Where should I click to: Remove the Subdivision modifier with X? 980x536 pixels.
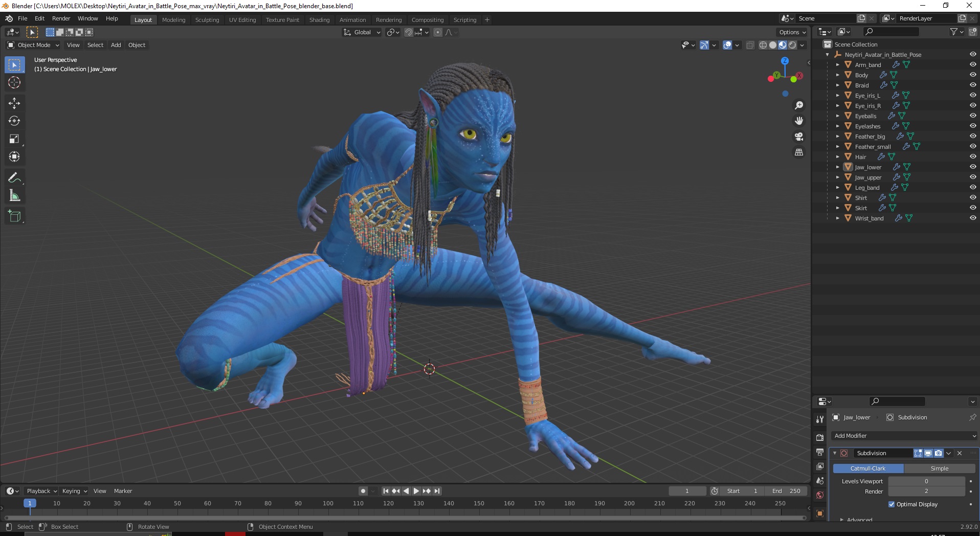coord(960,453)
